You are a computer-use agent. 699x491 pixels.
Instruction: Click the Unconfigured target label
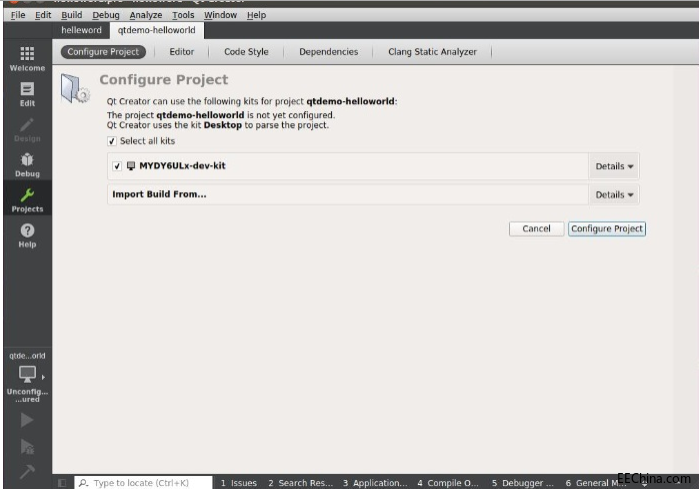(x=27, y=395)
